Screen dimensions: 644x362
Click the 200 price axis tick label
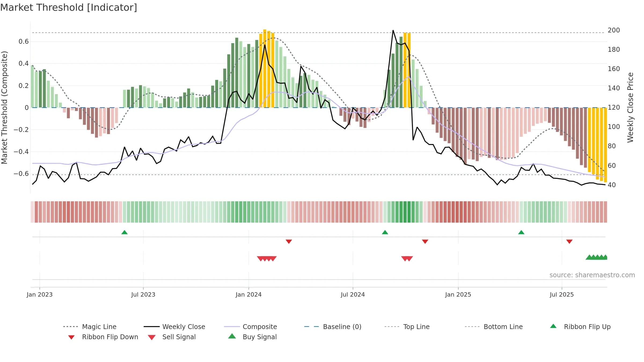click(614, 30)
